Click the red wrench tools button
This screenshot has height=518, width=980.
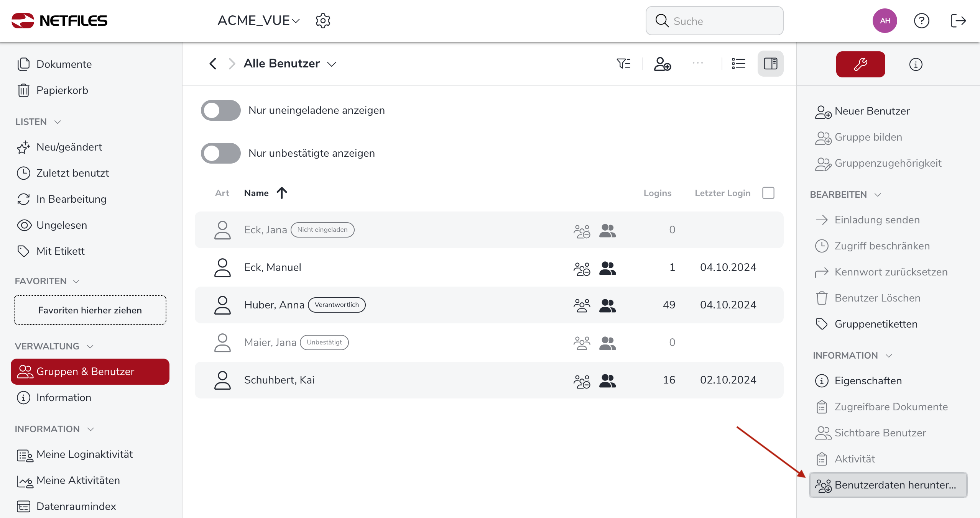click(x=860, y=64)
